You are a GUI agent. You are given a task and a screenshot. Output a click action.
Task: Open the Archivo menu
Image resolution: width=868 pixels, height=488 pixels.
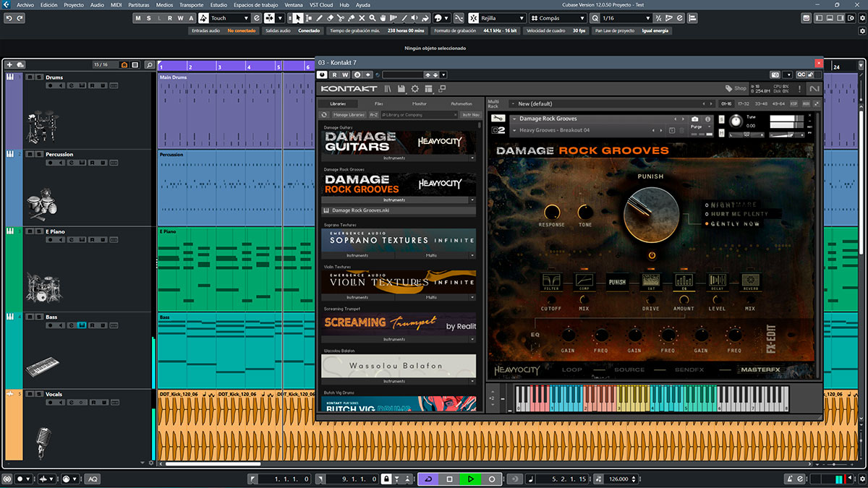click(24, 4)
